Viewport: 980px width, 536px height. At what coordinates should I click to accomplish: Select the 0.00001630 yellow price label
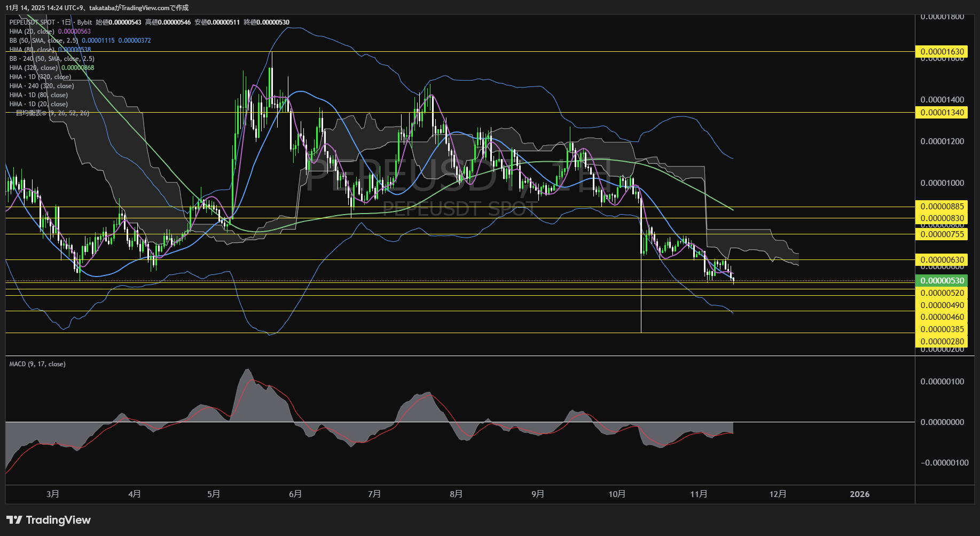(x=942, y=52)
